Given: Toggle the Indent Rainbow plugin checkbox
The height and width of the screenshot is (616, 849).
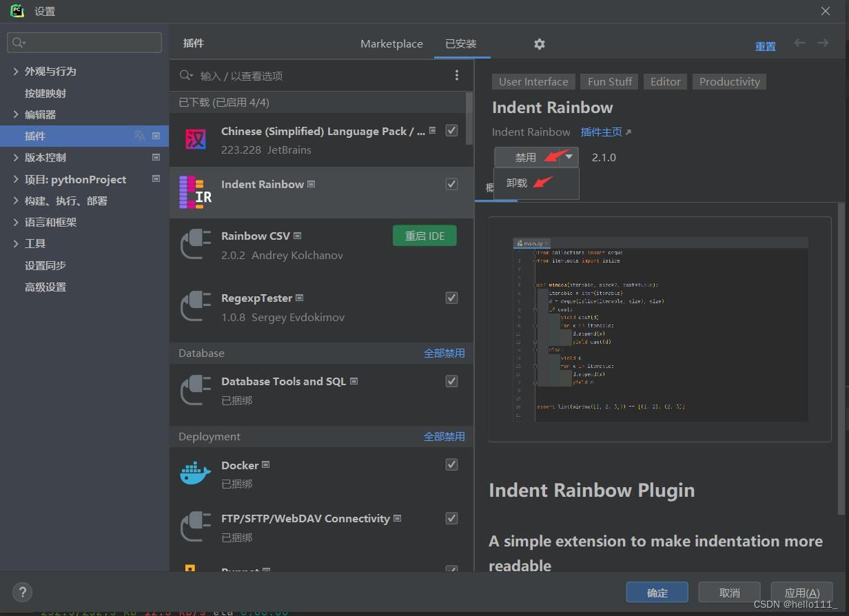Looking at the screenshot, I should point(451,184).
